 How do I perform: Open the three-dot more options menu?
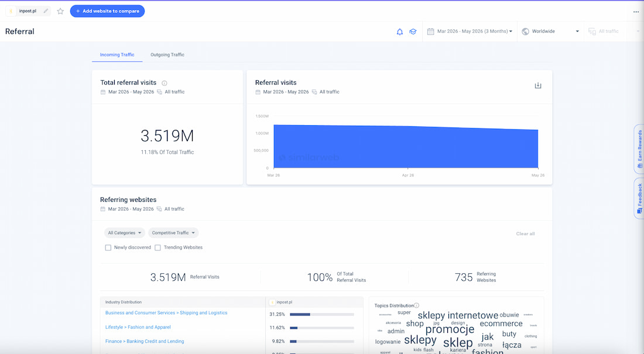636,12
